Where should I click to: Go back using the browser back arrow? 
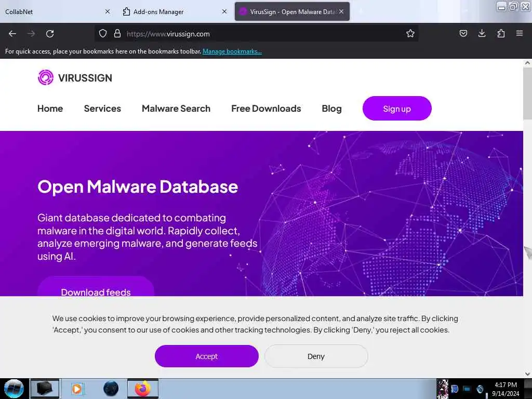[12, 34]
